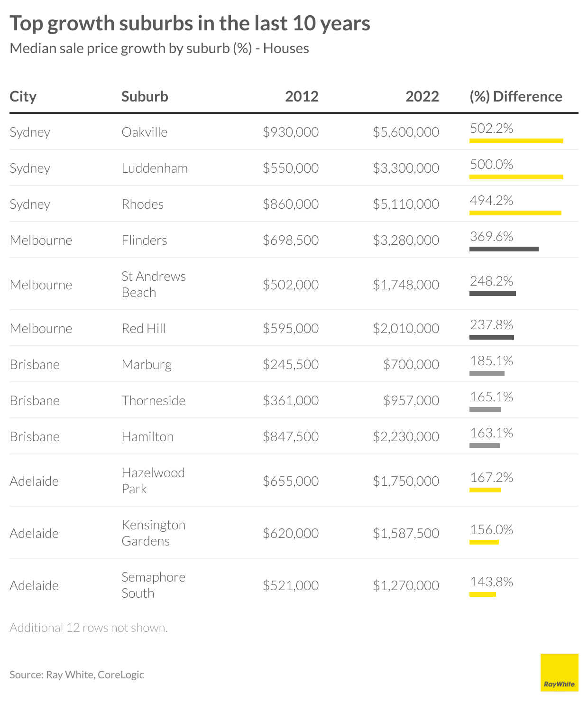Click the Thorneside row's Brisbane cell
588x703 pixels.
point(35,400)
